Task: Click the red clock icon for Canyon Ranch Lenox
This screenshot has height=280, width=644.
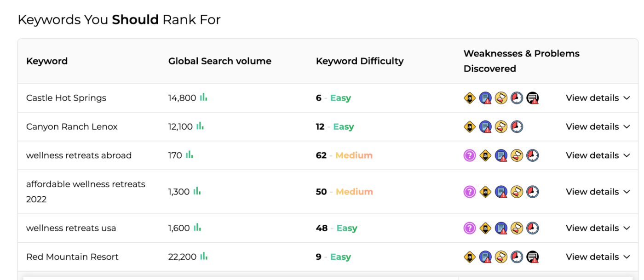Action: pos(517,127)
